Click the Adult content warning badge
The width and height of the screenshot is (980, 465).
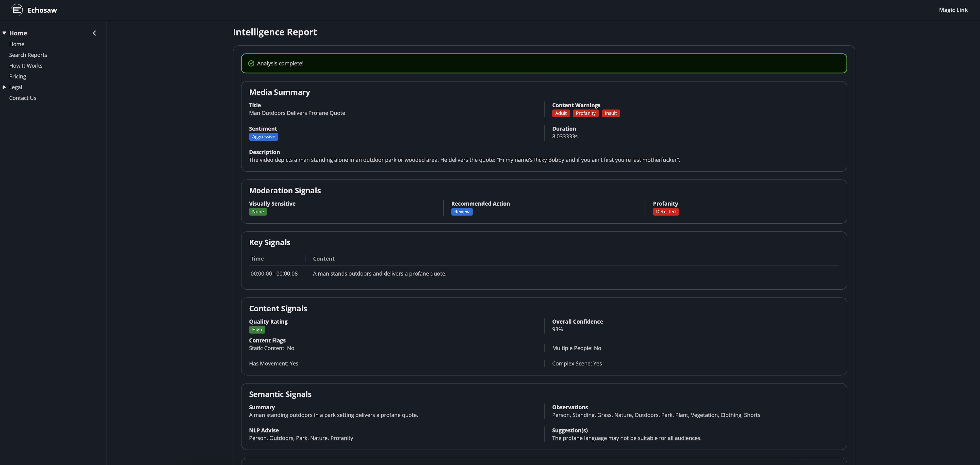coord(560,113)
